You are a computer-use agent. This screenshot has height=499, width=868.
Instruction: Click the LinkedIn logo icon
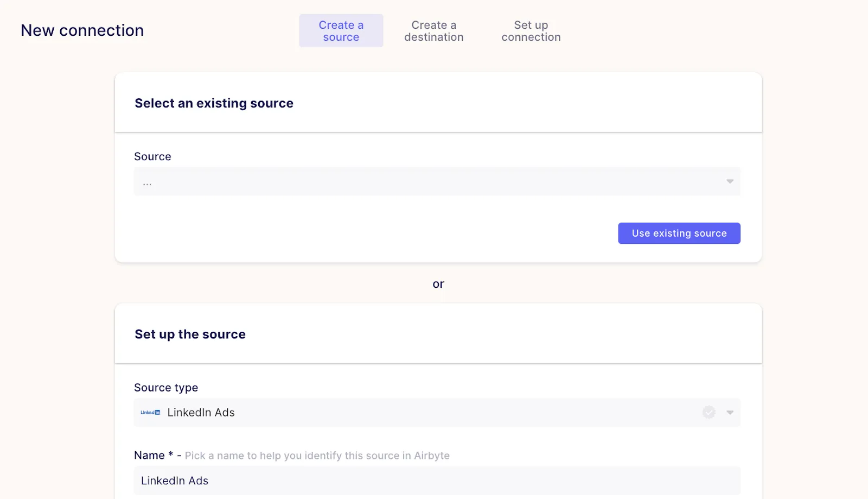click(x=150, y=413)
